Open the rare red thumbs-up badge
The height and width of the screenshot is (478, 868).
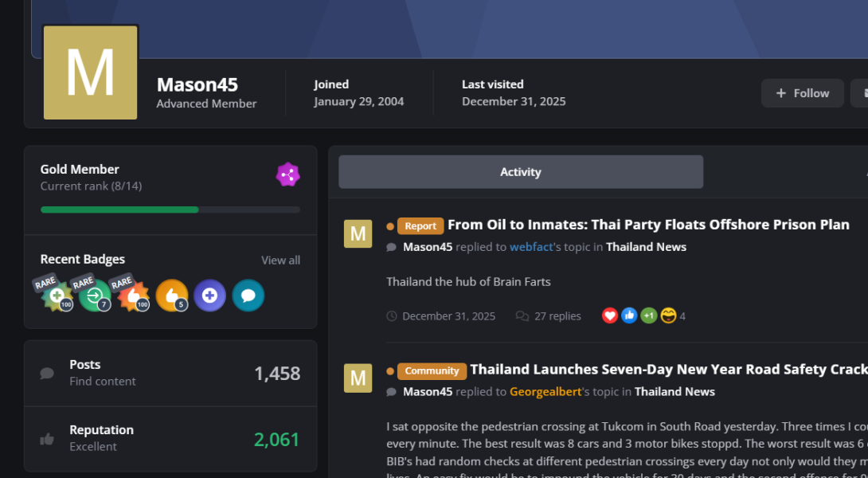point(133,296)
